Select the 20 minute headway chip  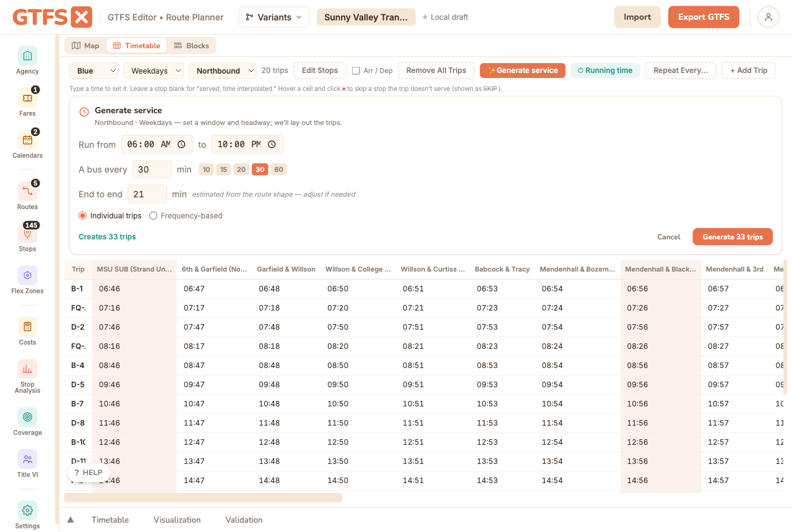pos(241,169)
